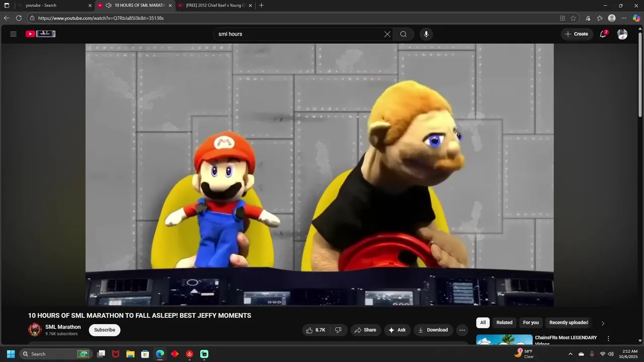This screenshot has height=362, width=644.
Task: Open more actions ellipsis under video
Action: (462, 330)
